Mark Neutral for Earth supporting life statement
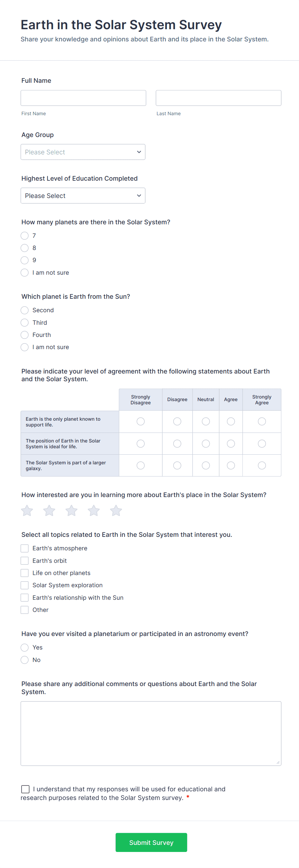This screenshot has height=868, width=299. (205, 422)
